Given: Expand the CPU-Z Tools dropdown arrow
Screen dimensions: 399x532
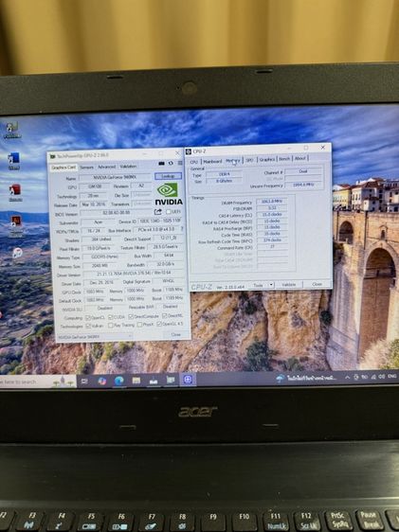Looking at the screenshot, I should point(271,285).
